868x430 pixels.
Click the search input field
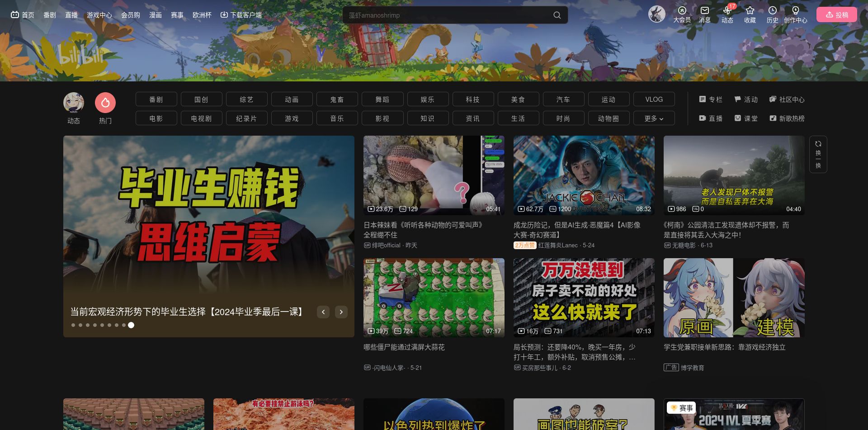448,15
